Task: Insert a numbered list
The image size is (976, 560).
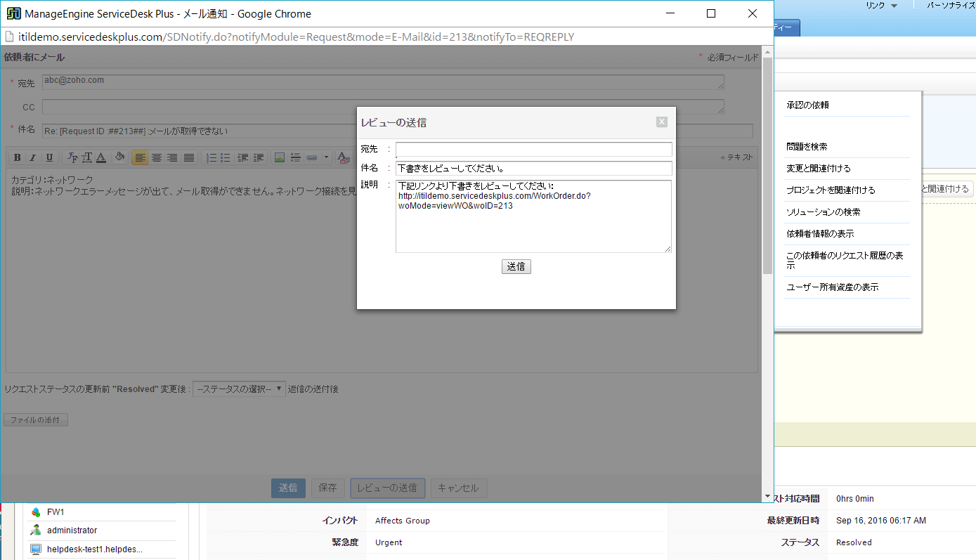Action: pos(211,157)
